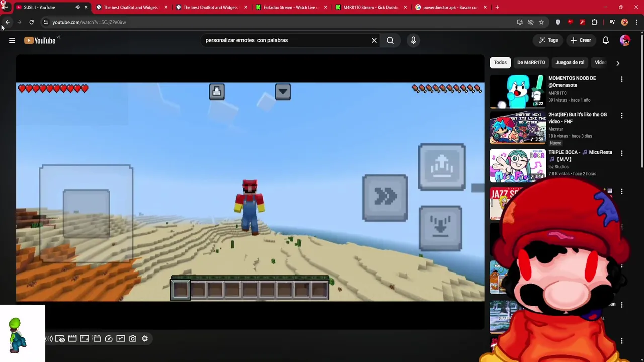Open options for 2Hot(BF) video
This screenshot has height=362, width=644.
pos(622,116)
